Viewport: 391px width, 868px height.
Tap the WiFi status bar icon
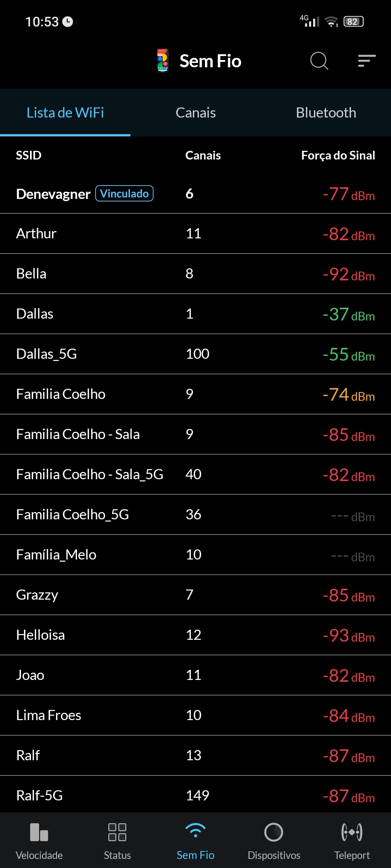point(331,22)
